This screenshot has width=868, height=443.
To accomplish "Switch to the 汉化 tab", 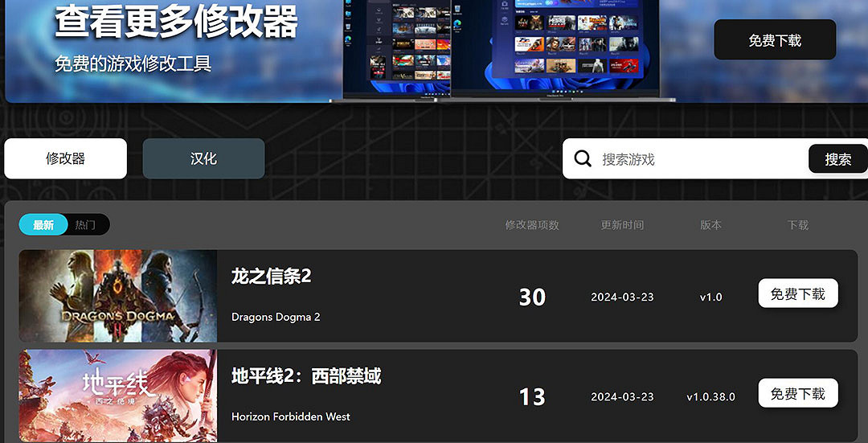I will click(x=203, y=158).
